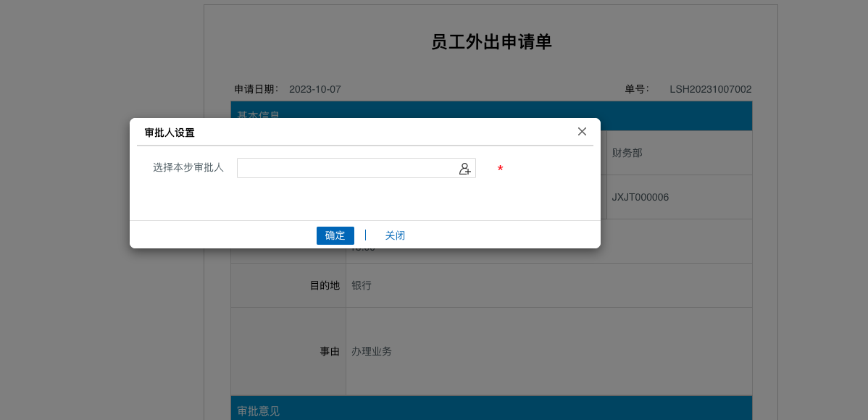This screenshot has height=420, width=868.
Task: Click the red required asterisk marker
Action: click(500, 169)
